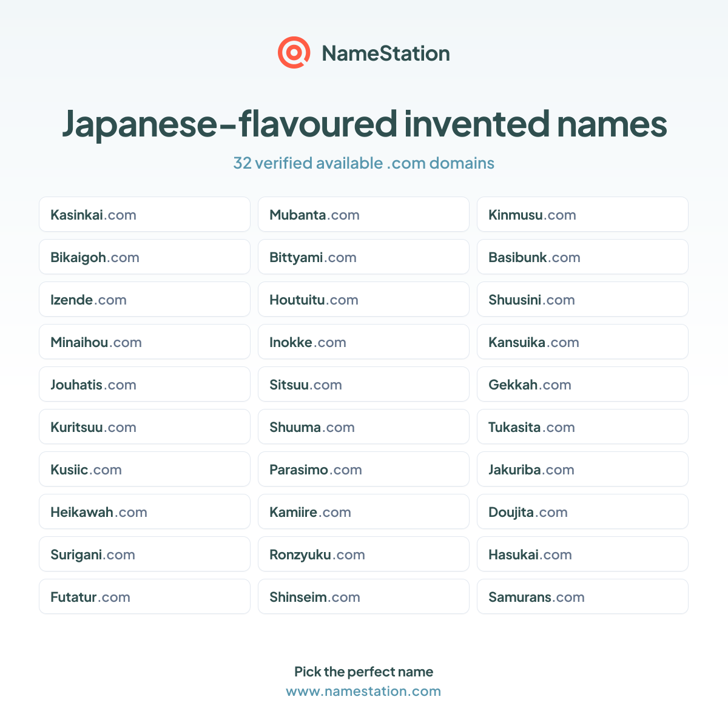This screenshot has height=728, width=728.
Task: Click the Shinseim.com domain name
Action: pos(315,597)
